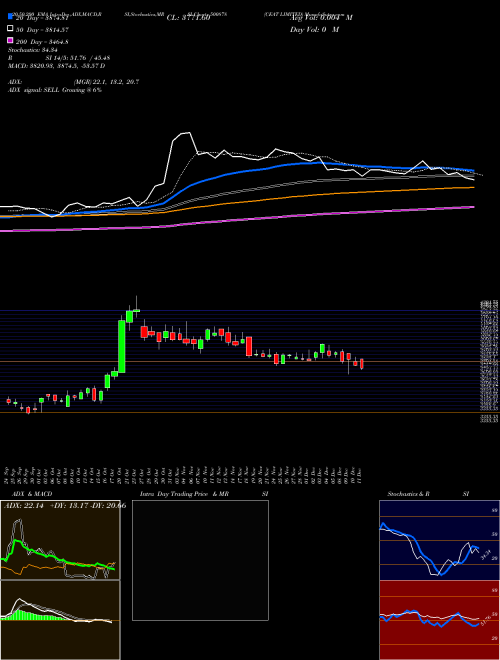Screen dimensions: 500x660
Task: Click the white 50 Day EMA legend swatch
Action: point(10,29)
